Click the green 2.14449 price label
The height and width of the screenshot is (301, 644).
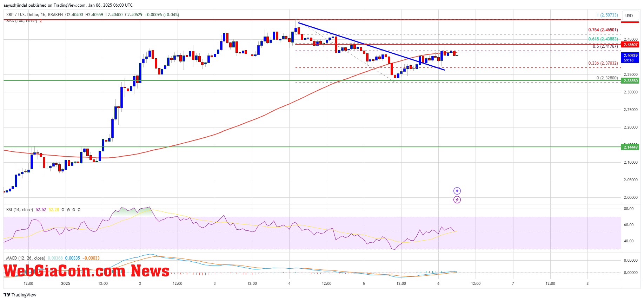click(x=630, y=147)
